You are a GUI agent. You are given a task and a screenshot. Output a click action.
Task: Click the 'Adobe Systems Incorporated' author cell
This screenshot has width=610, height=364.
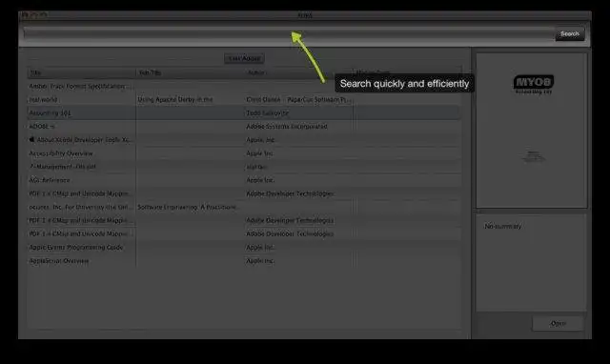point(287,127)
